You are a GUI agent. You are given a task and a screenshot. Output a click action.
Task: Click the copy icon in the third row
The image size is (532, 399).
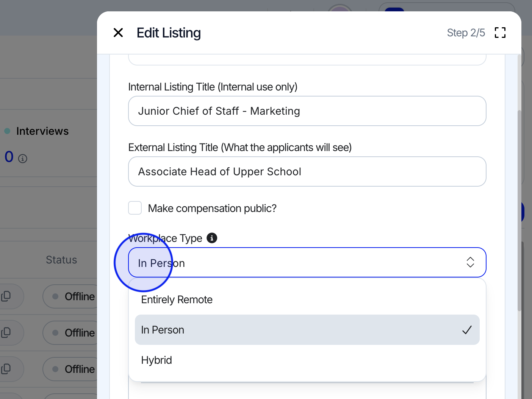pos(6,369)
